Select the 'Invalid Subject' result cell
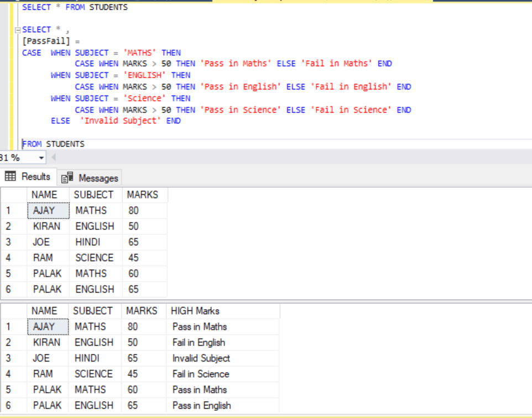The height and width of the screenshot is (418, 532). [x=223, y=358]
